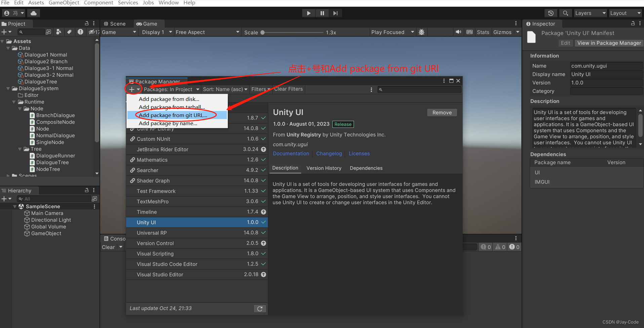The image size is (644, 328).
Task: Open Packages: In Project dropdown
Action: [x=171, y=89]
